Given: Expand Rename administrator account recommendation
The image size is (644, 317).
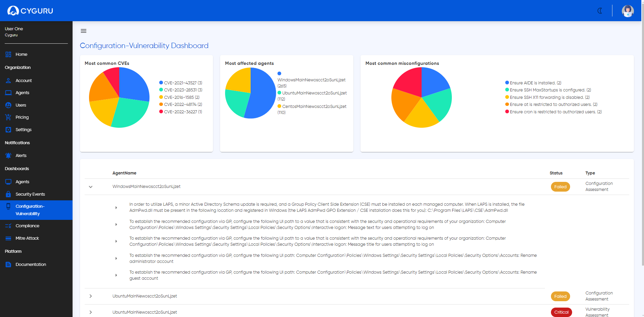Looking at the screenshot, I should coord(116,259).
